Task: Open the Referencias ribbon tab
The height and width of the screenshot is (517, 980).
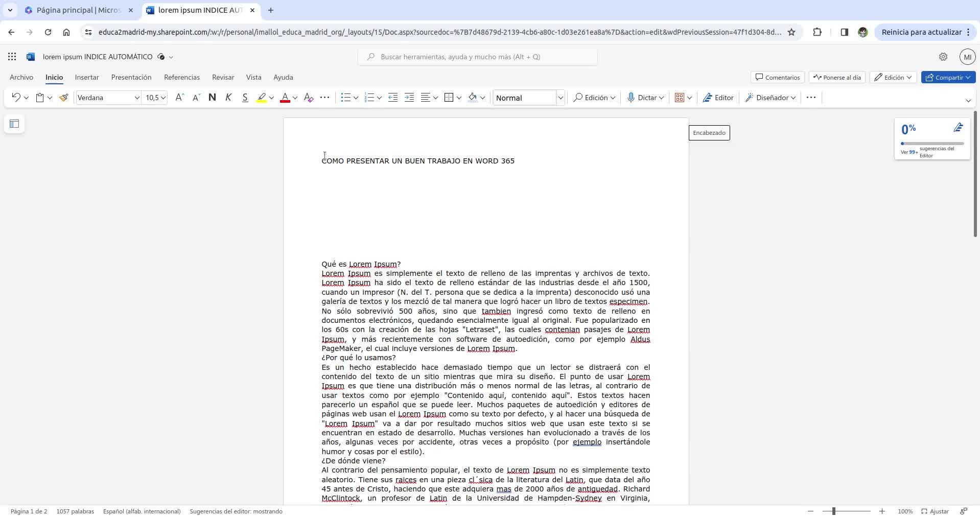Action: pyautogui.click(x=182, y=77)
